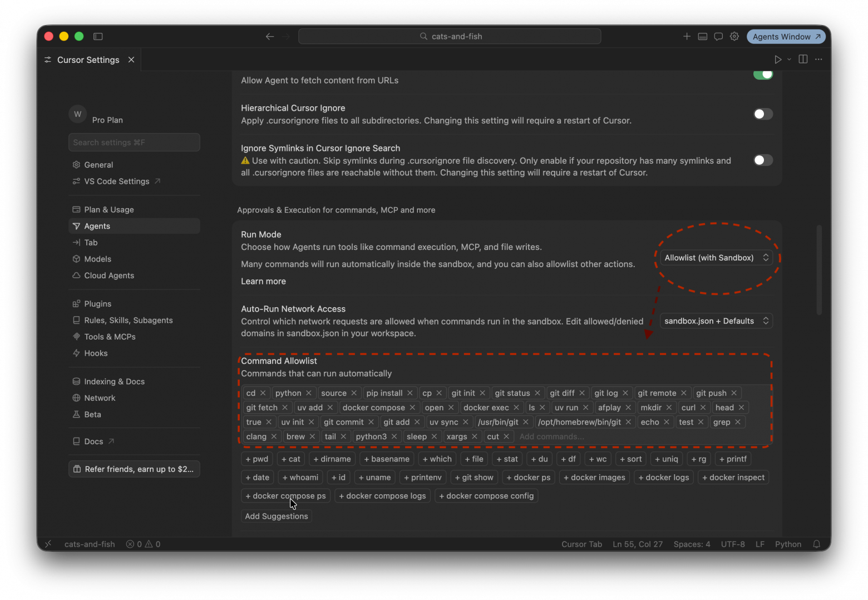
Task: Remove pip install from the allowlist
Action: pos(410,393)
